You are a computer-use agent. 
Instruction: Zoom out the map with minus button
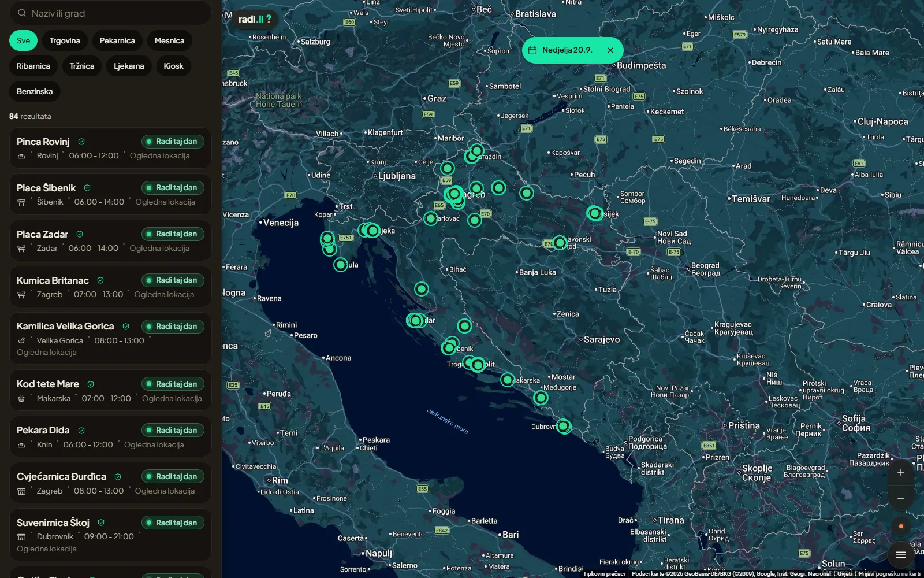(900, 498)
